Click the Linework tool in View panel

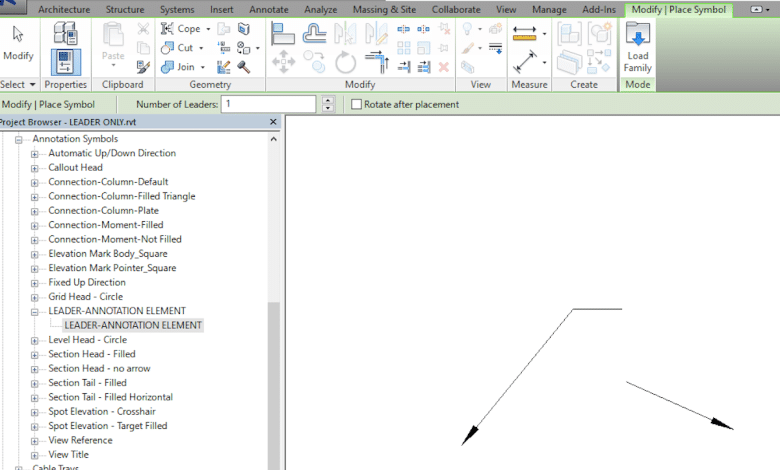click(x=495, y=48)
